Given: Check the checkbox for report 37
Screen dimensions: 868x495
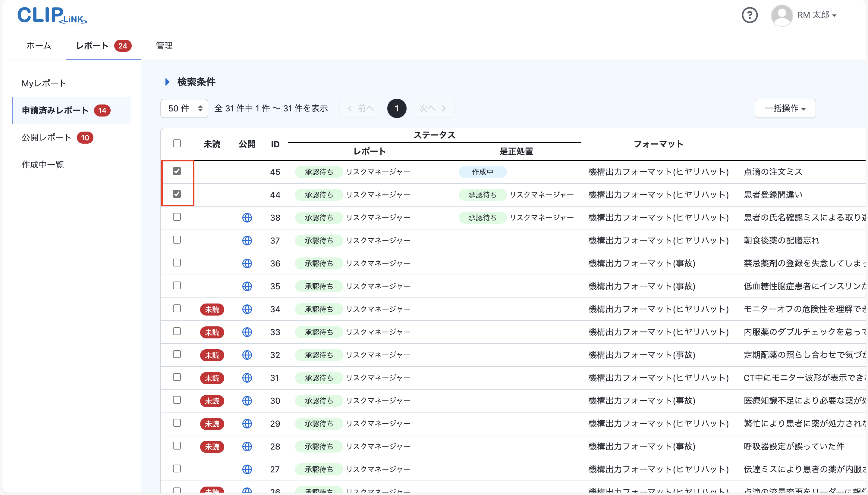Looking at the screenshot, I should (x=177, y=240).
